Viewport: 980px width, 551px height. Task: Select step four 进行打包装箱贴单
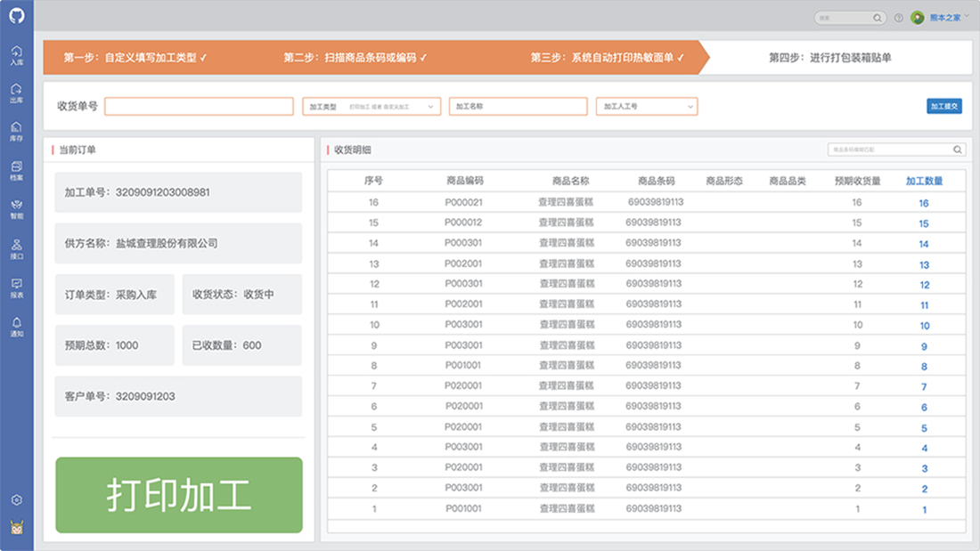click(830, 58)
